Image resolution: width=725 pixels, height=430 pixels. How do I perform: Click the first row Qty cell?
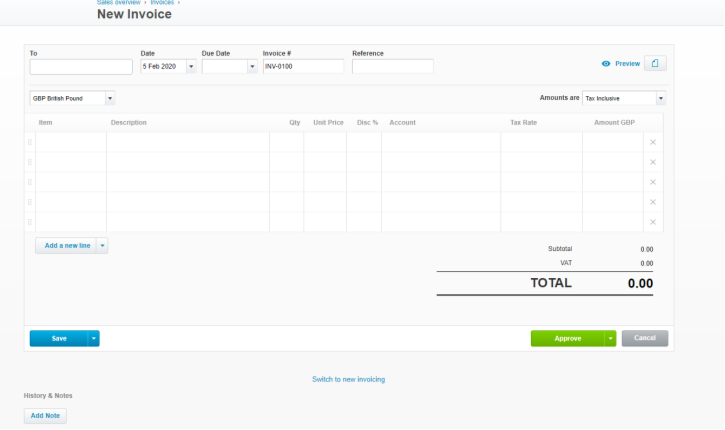287,142
